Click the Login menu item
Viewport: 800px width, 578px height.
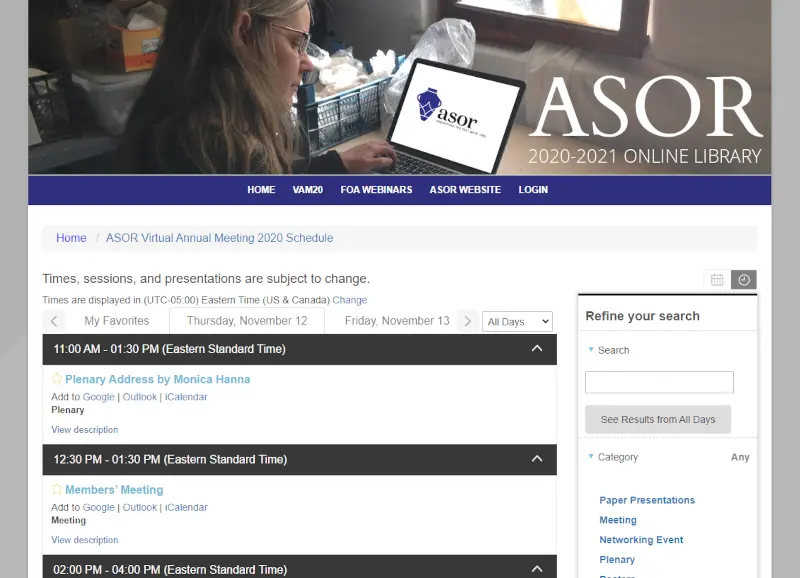click(533, 190)
